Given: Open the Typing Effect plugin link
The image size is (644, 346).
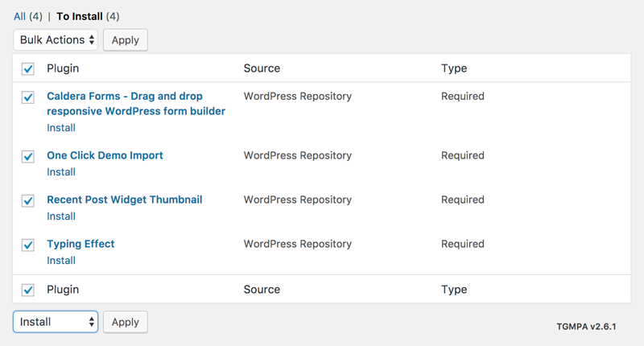Looking at the screenshot, I should click(80, 244).
